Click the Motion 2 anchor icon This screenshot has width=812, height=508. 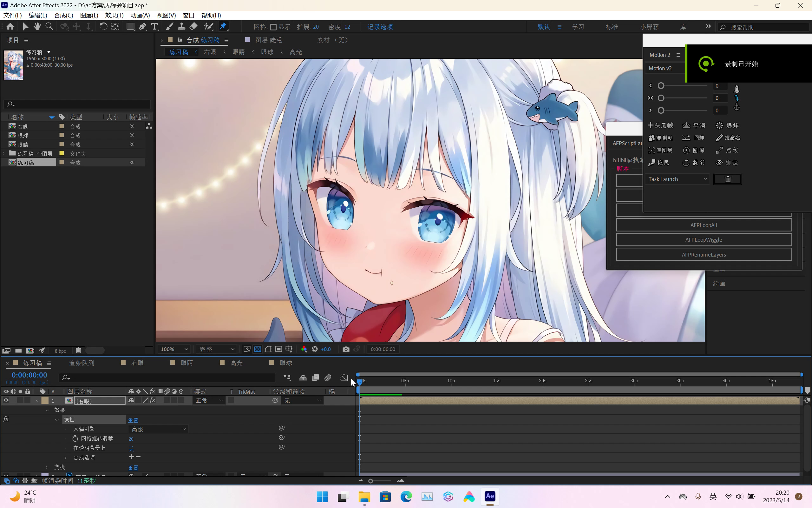[737, 107]
